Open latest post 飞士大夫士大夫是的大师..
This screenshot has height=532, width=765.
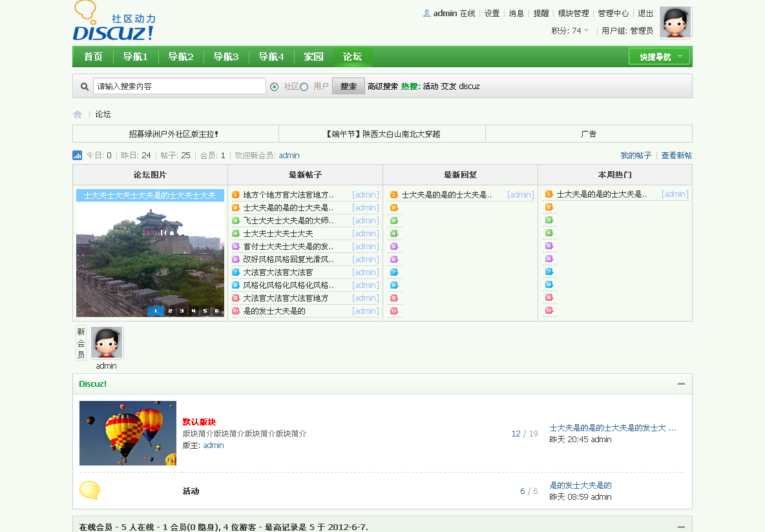coord(288,220)
